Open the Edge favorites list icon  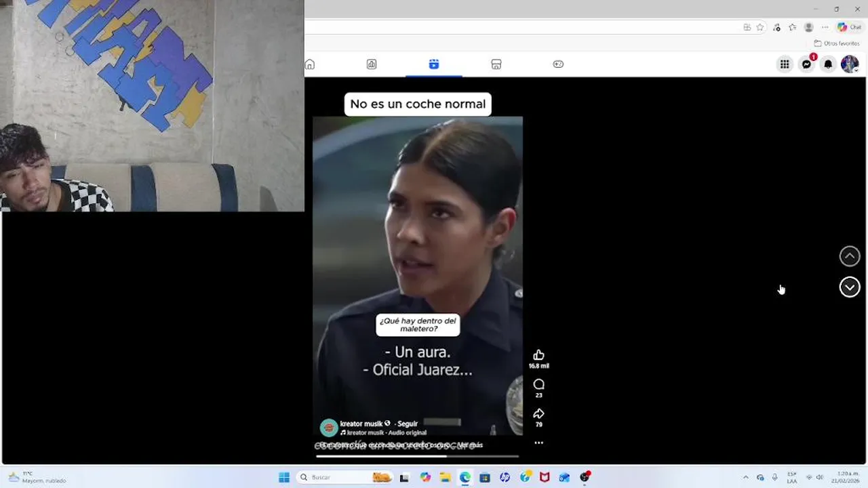click(792, 27)
